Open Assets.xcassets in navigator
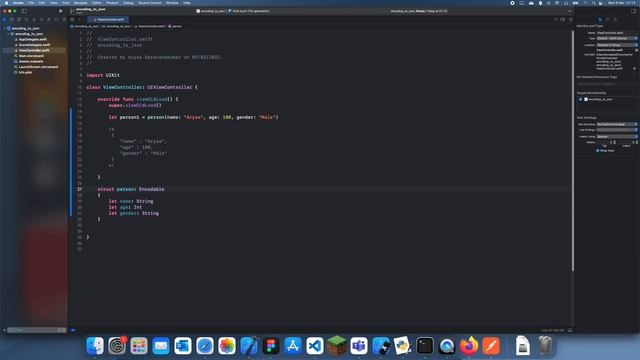Screen dimensions: 640x360 pos(31,61)
